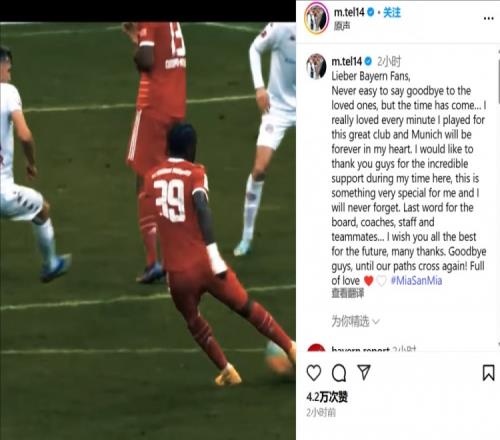Save the post with bookmark icon
The image size is (500, 440).
coord(488,373)
